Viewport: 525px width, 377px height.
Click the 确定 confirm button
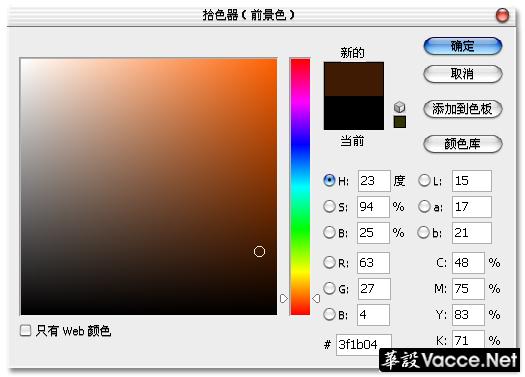[463, 46]
